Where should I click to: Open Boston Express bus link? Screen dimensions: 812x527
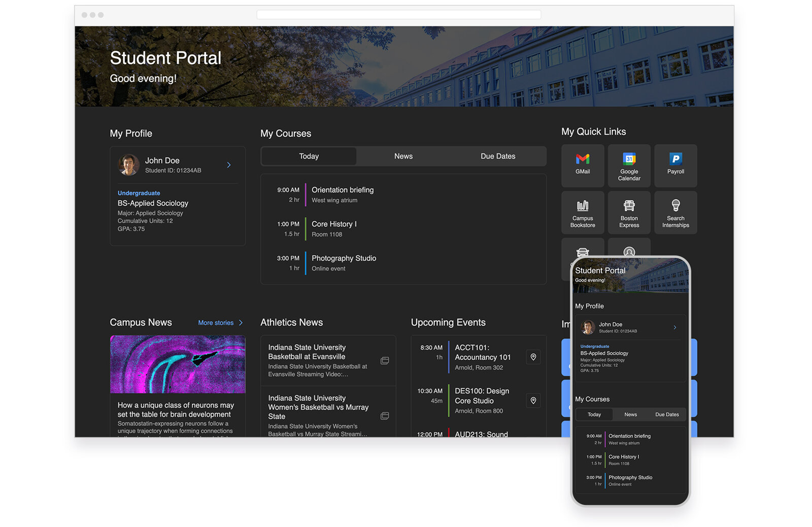pos(629,213)
